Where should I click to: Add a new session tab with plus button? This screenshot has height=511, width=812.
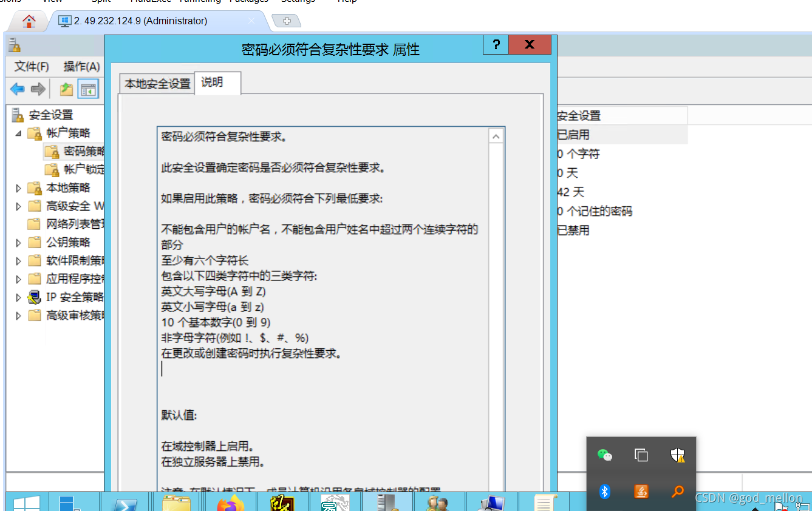[x=287, y=21]
